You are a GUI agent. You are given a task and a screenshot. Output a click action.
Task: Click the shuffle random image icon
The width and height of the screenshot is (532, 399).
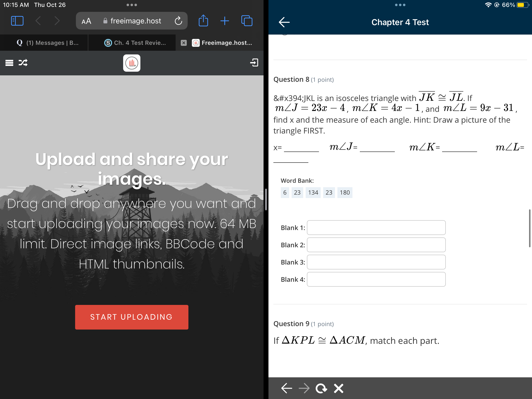[23, 63]
